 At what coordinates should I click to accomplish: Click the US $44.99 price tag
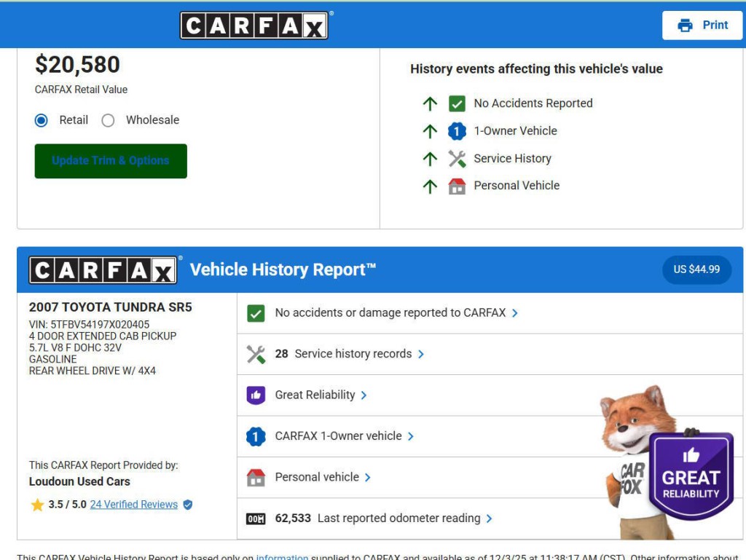click(696, 269)
